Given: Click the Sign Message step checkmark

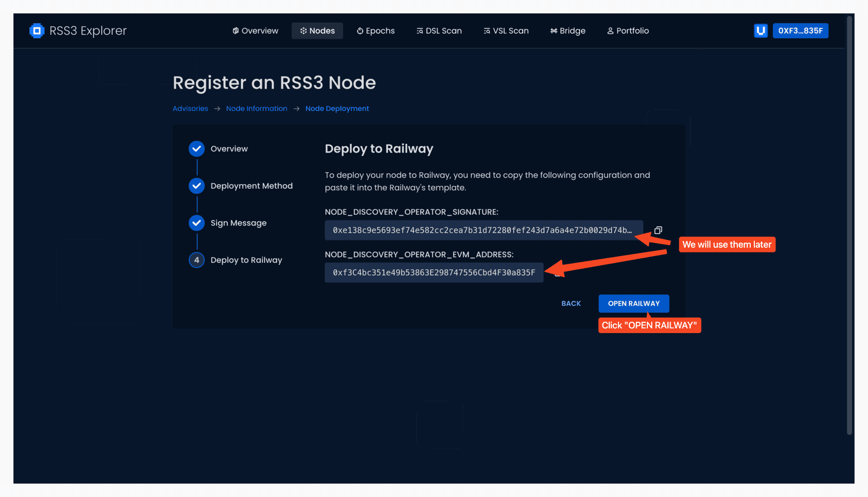Looking at the screenshot, I should point(196,223).
